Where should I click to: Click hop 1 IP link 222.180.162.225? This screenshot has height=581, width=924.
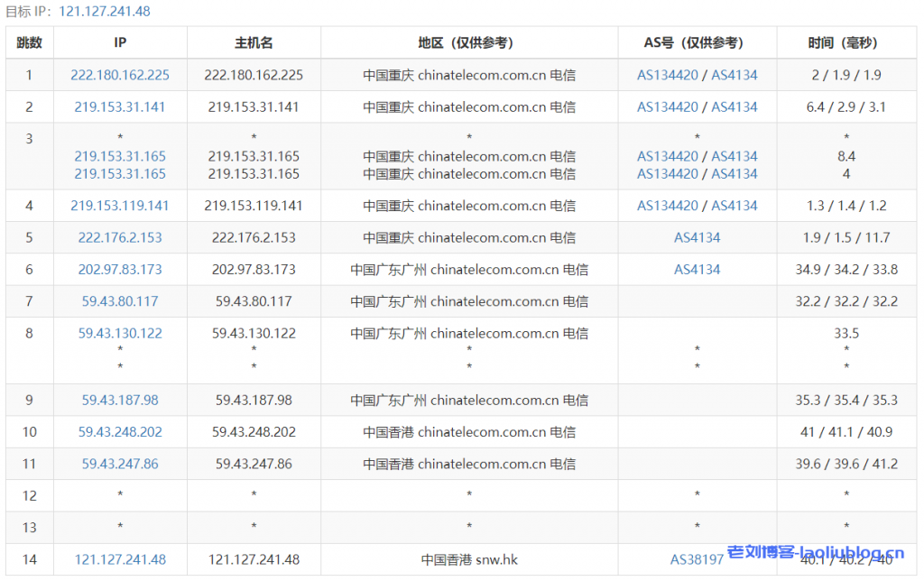click(x=120, y=75)
